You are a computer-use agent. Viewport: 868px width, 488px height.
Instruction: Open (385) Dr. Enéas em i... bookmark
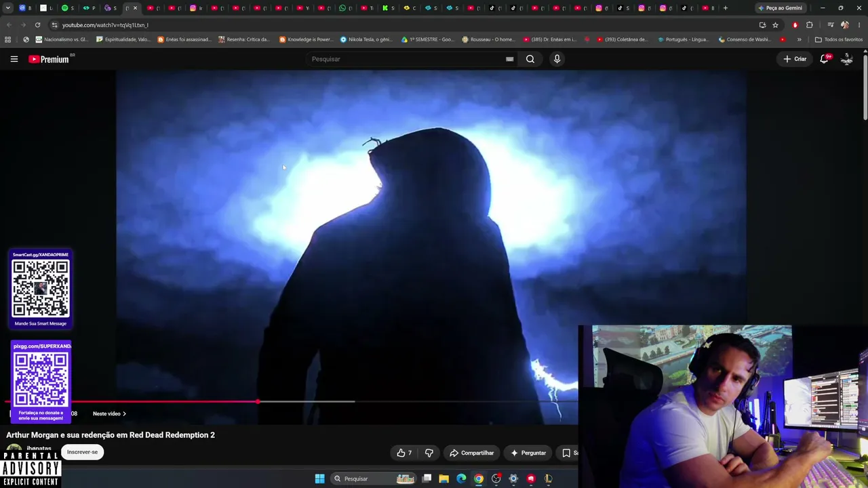coord(550,39)
